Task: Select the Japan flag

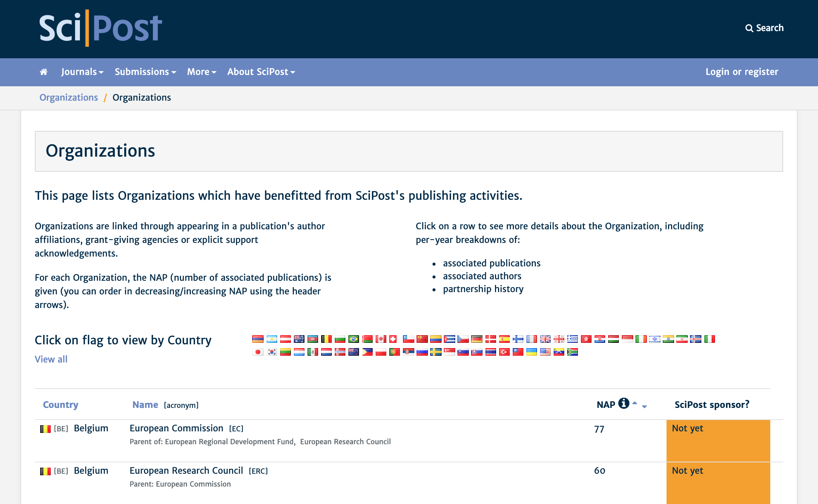Action: click(x=258, y=352)
